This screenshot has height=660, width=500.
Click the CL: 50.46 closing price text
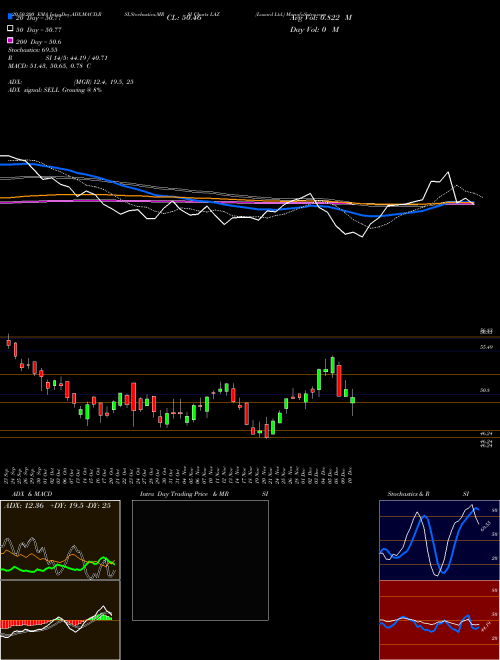pos(184,18)
